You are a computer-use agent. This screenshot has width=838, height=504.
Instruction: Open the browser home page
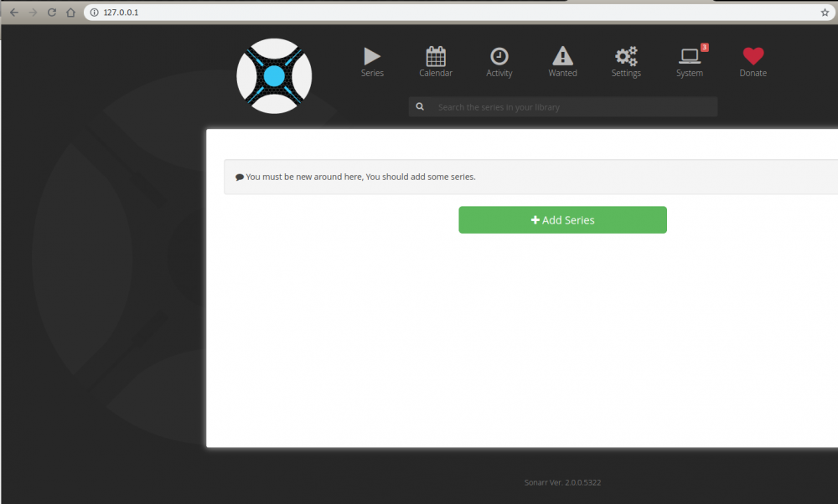(x=70, y=13)
